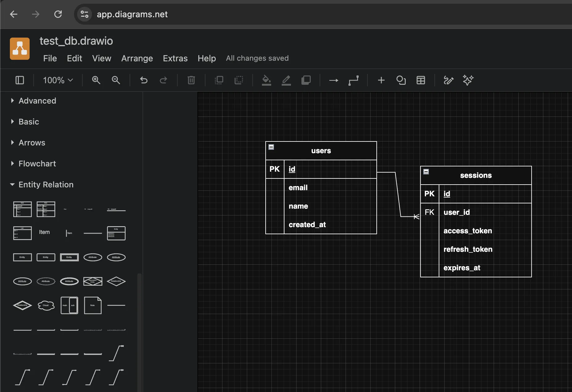
Task: Pick the Note shape
Action: coord(93,305)
